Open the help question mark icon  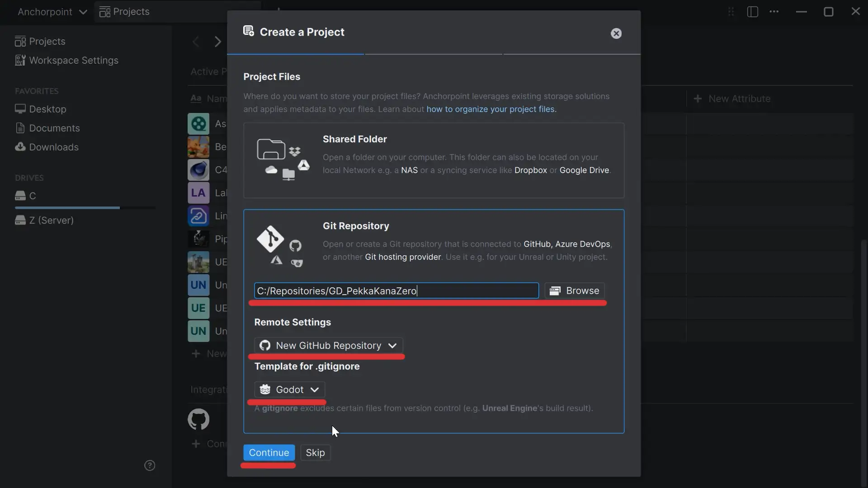coord(150,465)
